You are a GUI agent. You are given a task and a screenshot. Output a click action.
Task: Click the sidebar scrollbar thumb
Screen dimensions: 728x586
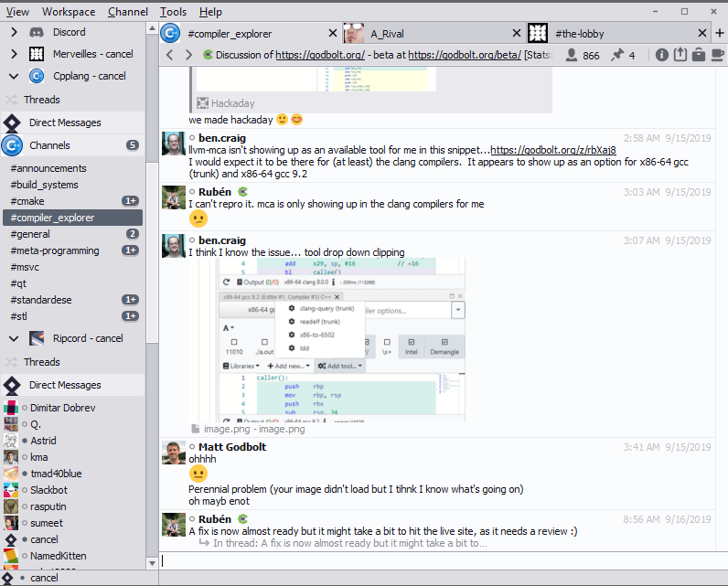(152, 253)
